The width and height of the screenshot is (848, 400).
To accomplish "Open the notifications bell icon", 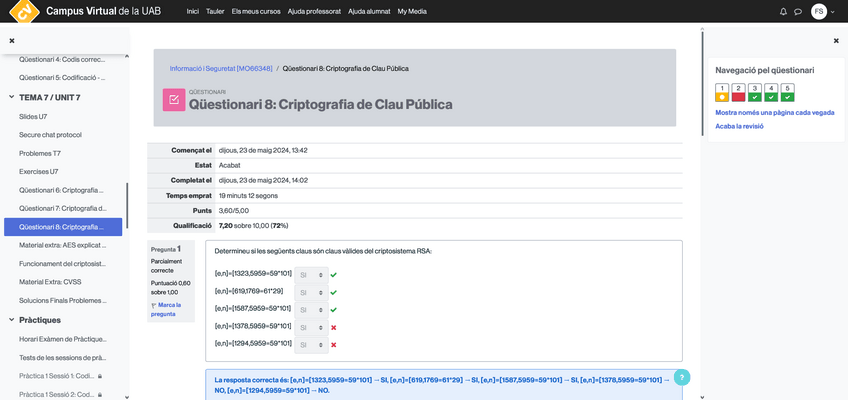I will (x=783, y=12).
